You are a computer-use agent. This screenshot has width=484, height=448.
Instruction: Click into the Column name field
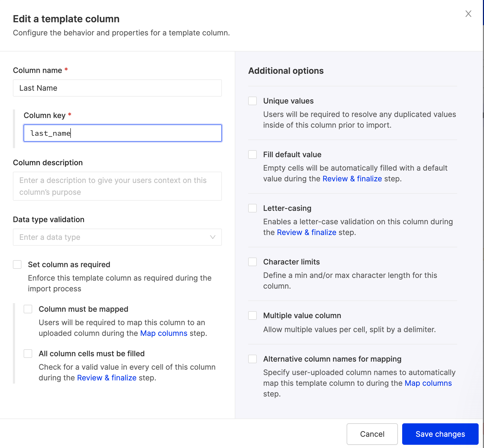pos(117,88)
